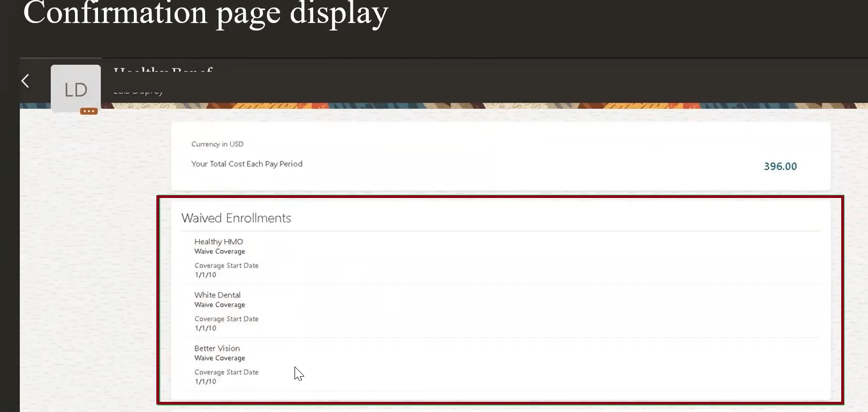Click the 1/1/10 date under Better Vision
Viewport: 868px width, 412px height.
[206, 382]
